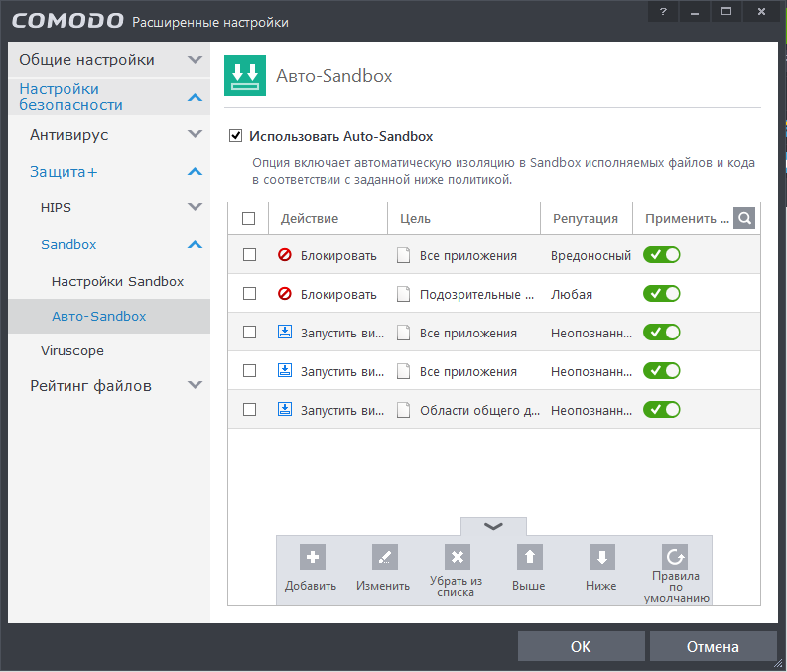The width and height of the screenshot is (787, 672).
Task: Open Настройки Sandbox in the sidebar
Action: (x=117, y=281)
